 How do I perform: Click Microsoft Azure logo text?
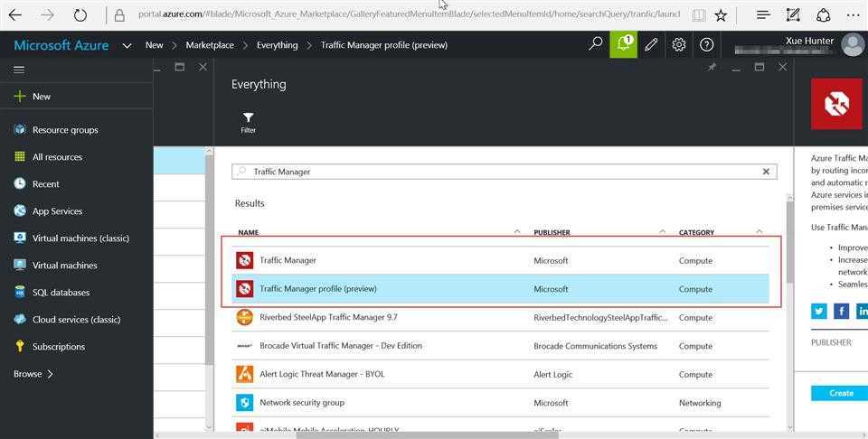click(61, 45)
